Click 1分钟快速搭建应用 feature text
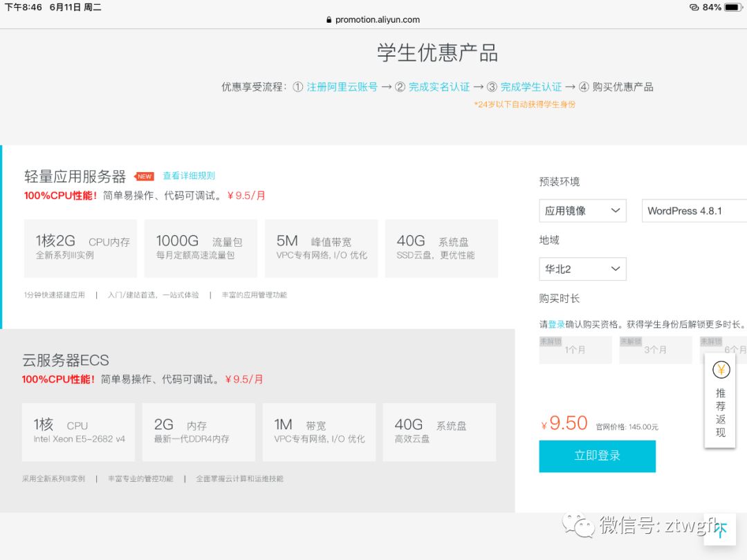This screenshot has height=560, width=747. (55, 295)
